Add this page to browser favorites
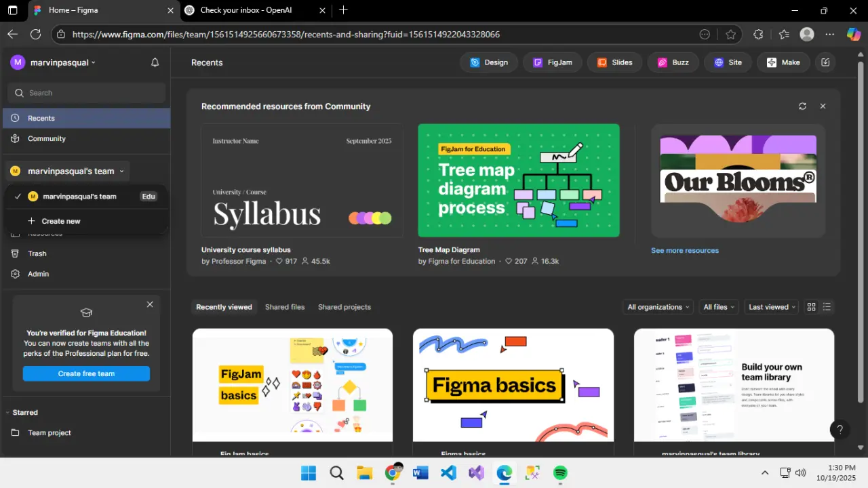 (x=730, y=34)
